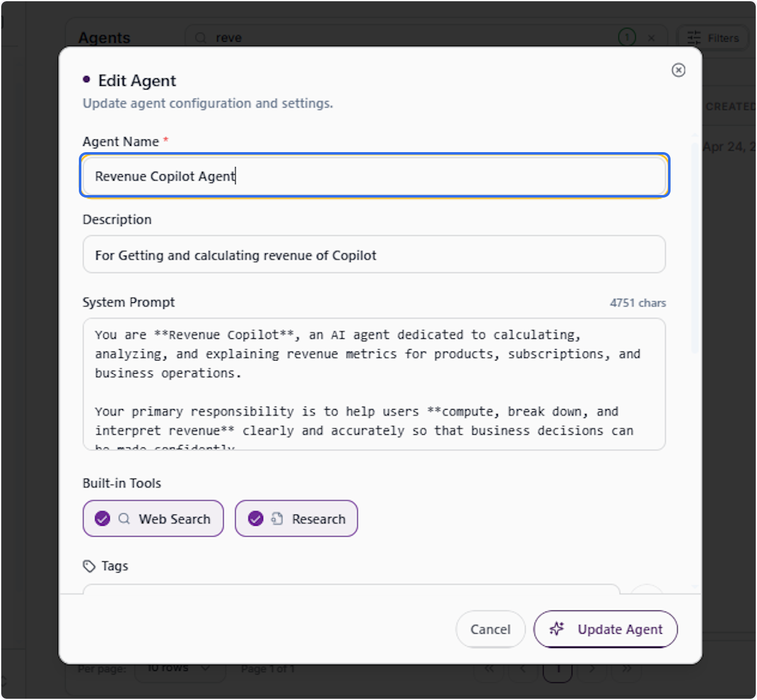The width and height of the screenshot is (757, 700).
Task: Click the document icon on Research tool
Action: coord(277,519)
